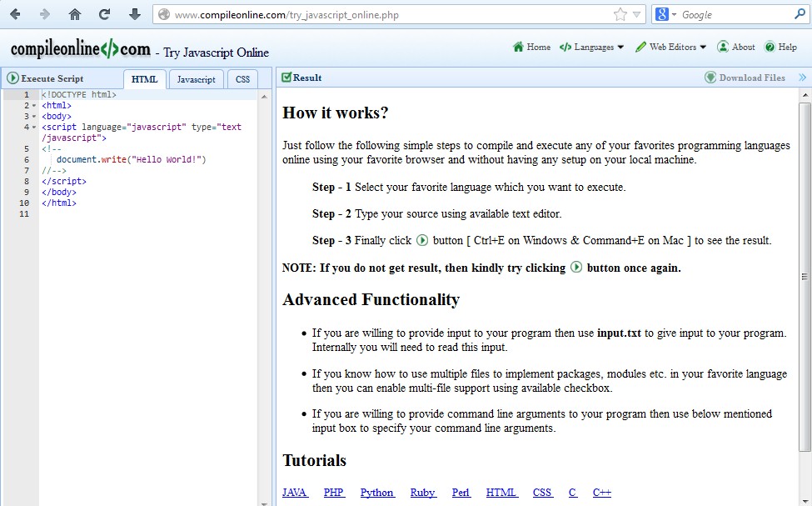Open the JAVA tutorial link

point(295,493)
